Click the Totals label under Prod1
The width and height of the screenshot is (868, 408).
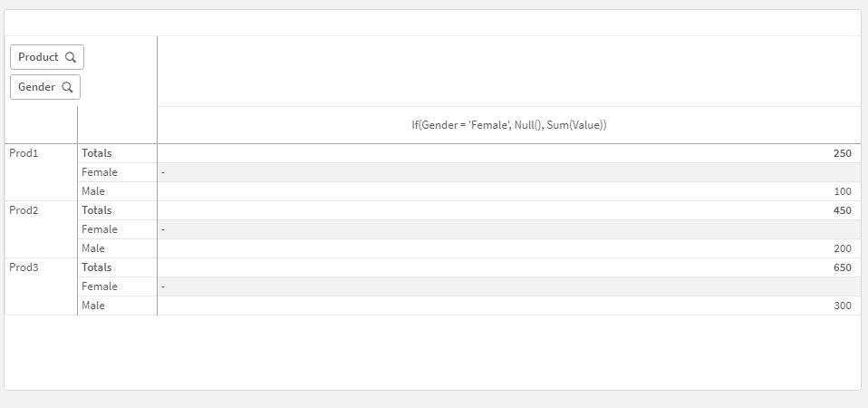tap(97, 153)
